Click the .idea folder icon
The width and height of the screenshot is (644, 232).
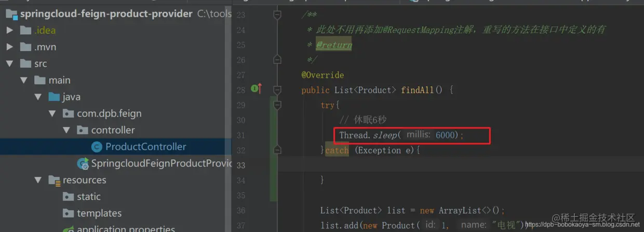tap(26, 30)
